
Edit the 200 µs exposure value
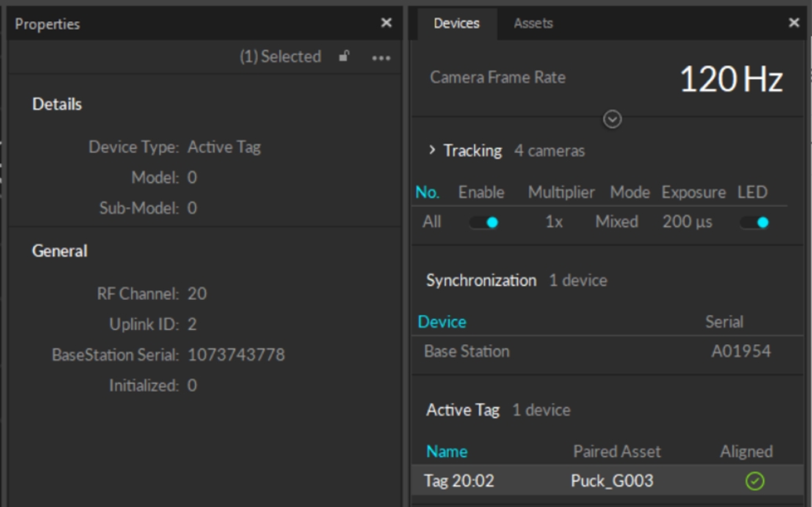(687, 223)
